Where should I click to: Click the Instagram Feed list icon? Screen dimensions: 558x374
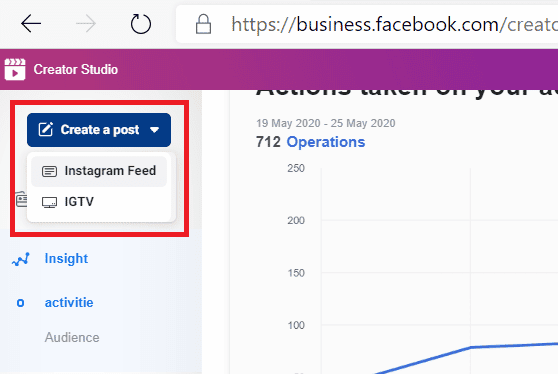point(49,172)
